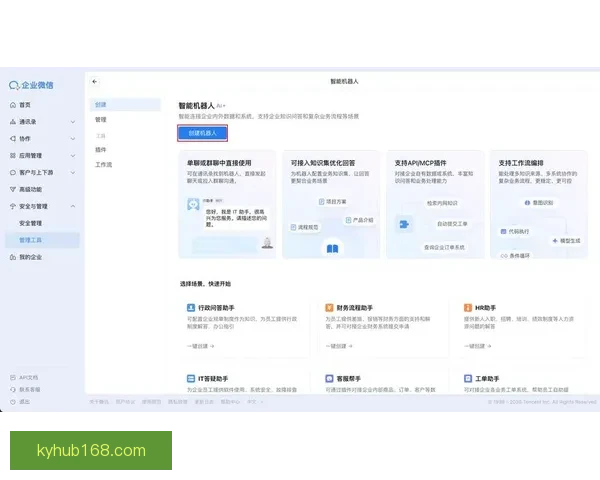Viewport: 600px width, 480px height.
Task: Click the chat robot avatar in the first card
Action: pos(193,204)
